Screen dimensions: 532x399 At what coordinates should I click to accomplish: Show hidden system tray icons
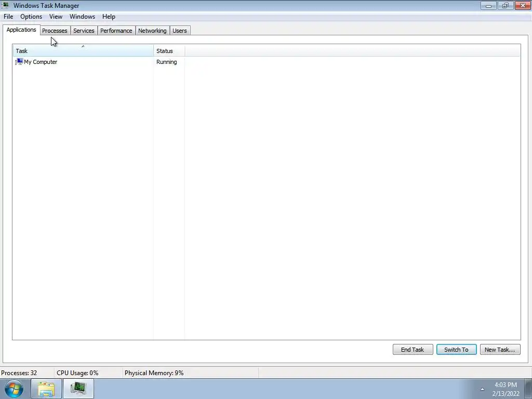tap(482, 389)
